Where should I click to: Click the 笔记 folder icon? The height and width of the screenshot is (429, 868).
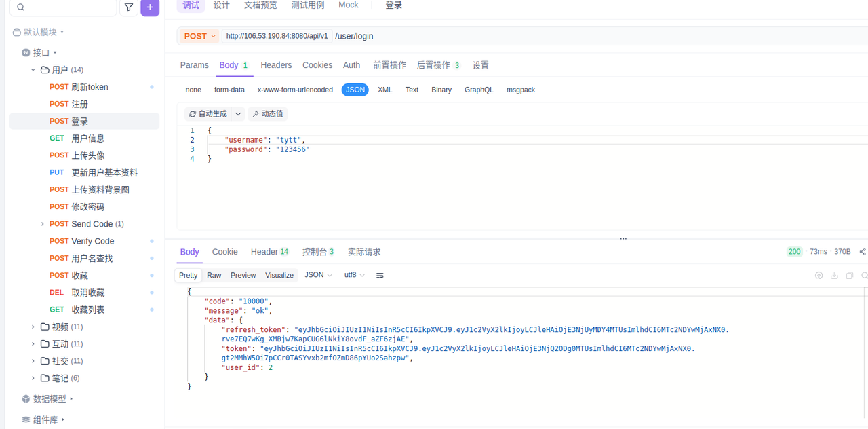coord(45,378)
